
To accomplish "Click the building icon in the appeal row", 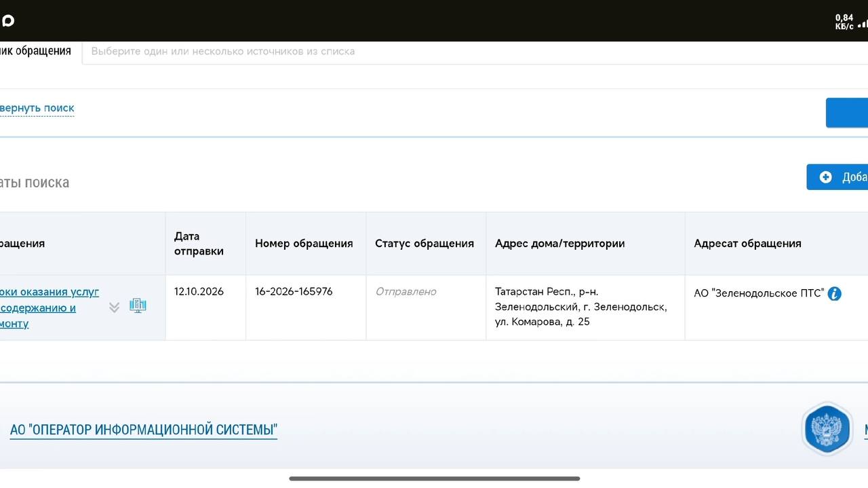I will click(138, 305).
